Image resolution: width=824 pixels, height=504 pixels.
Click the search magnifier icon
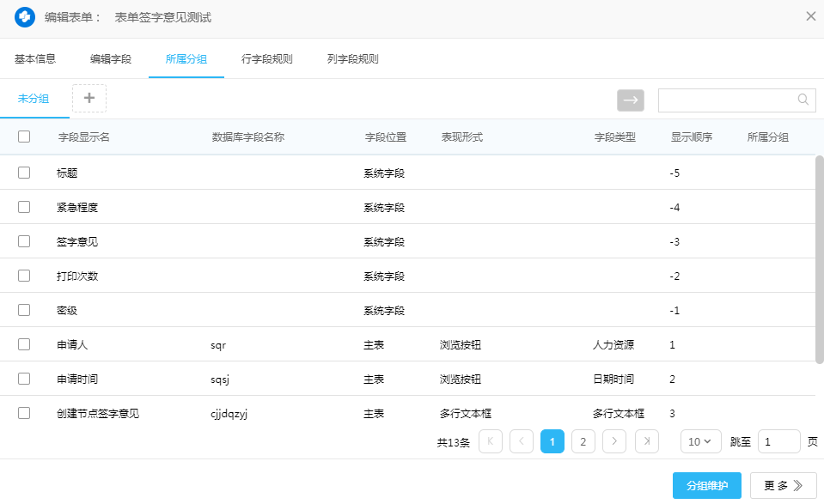803,100
